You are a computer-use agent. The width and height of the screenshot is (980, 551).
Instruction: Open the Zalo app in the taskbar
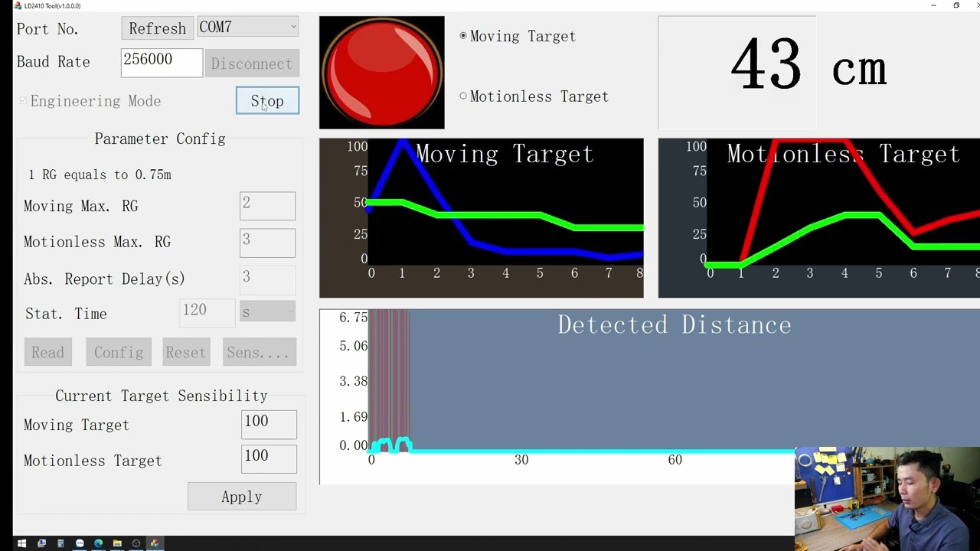coord(80,543)
